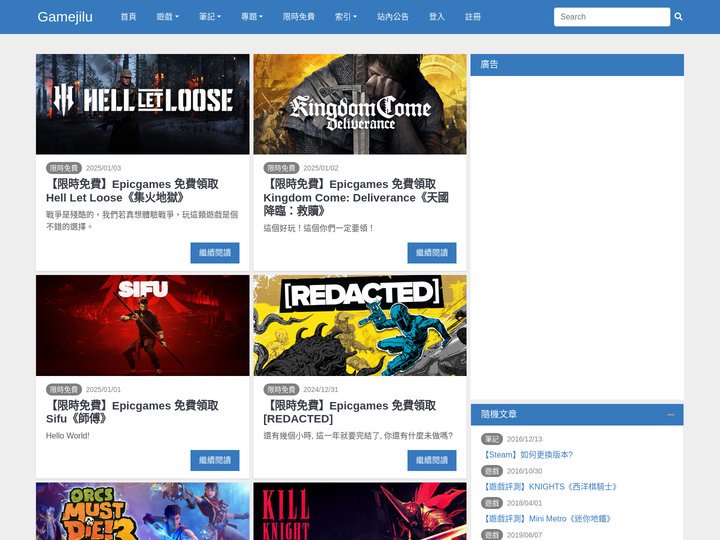The image size is (720, 540).
Task: Click 繼續閱讀 for Kingdom Come post
Action: tap(432, 253)
